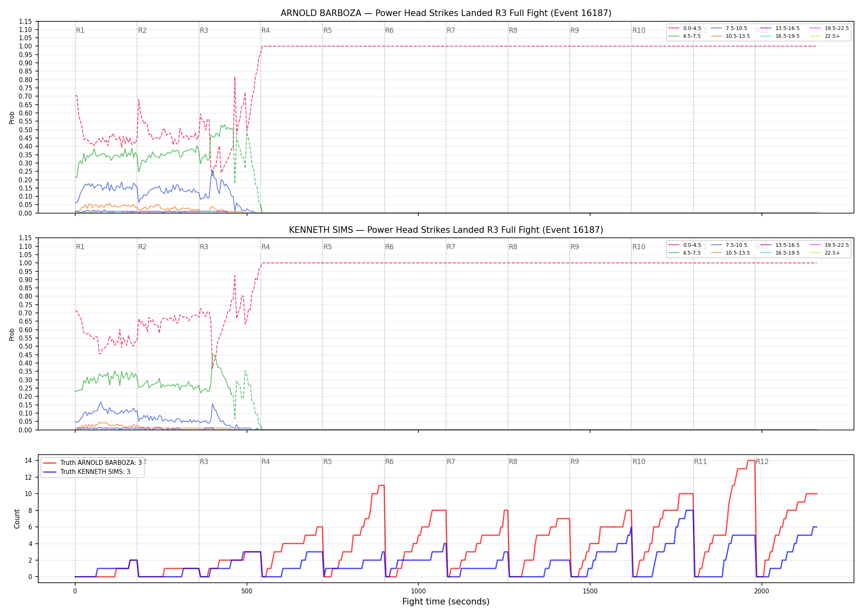Click x-axis tick label 2000
This screenshot has width=863, height=616.
tap(762, 591)
